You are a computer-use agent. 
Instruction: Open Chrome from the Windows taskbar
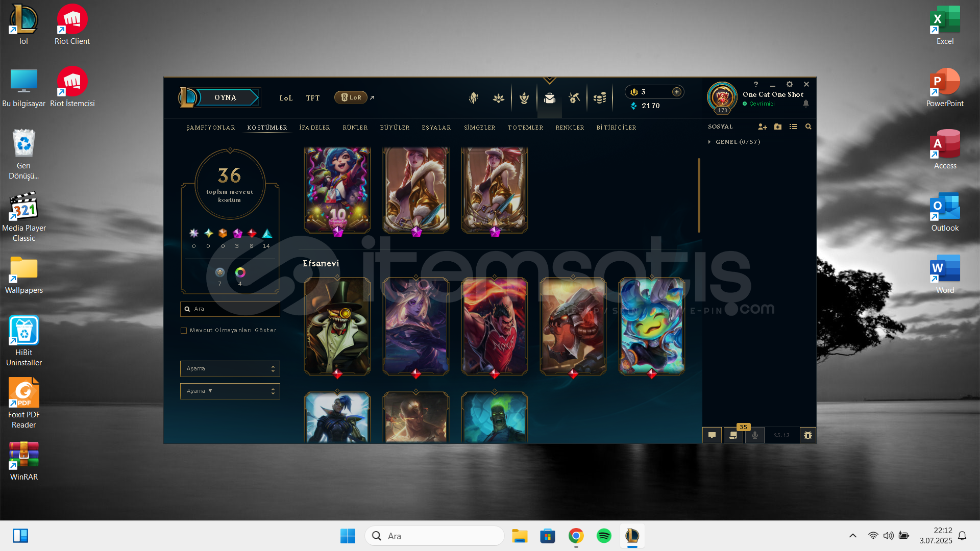coord(576,536)
